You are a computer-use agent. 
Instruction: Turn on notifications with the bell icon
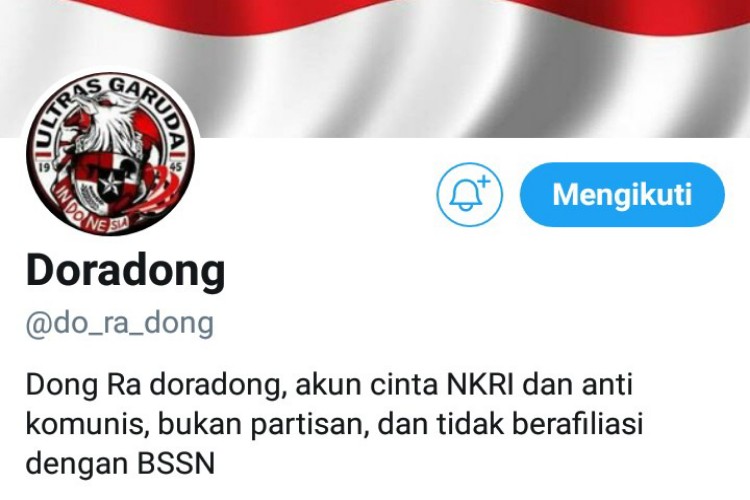tap(469, 195)
